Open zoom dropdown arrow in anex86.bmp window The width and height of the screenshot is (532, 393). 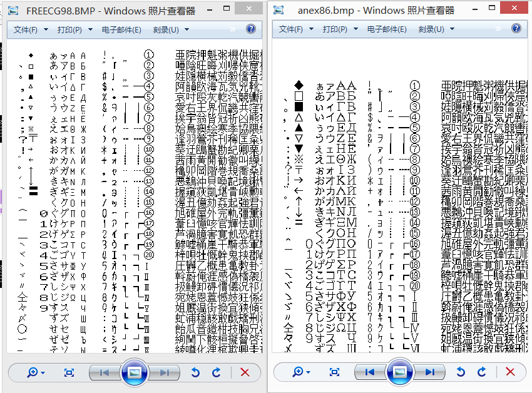[x=309, y=372]
